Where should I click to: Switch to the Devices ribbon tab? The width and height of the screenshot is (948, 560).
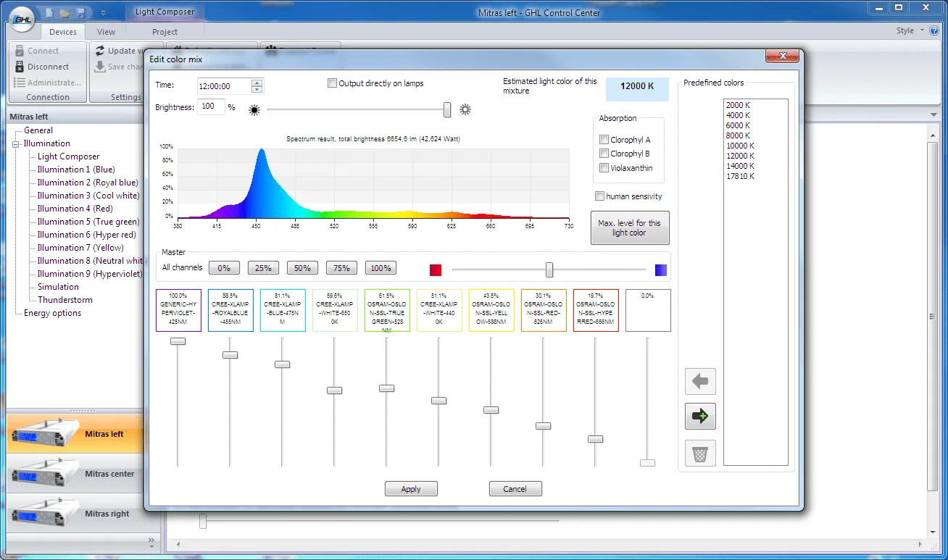[x=63, y=32]
